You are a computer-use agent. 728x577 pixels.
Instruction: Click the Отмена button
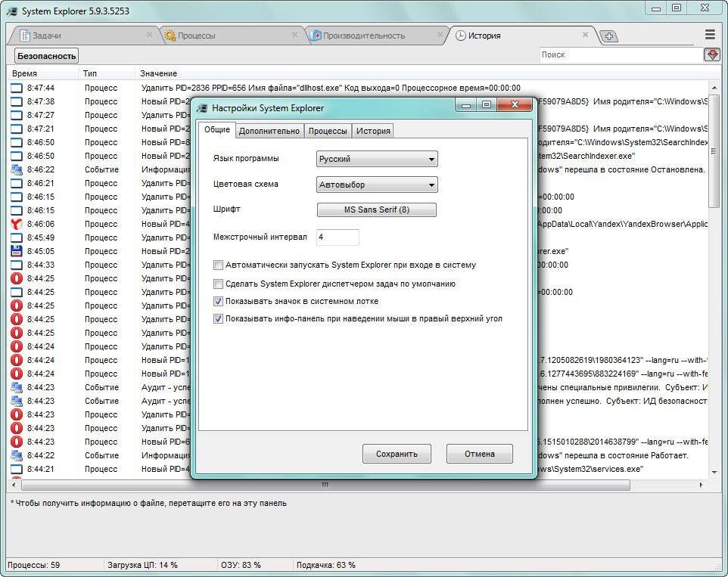pos(480,454)
